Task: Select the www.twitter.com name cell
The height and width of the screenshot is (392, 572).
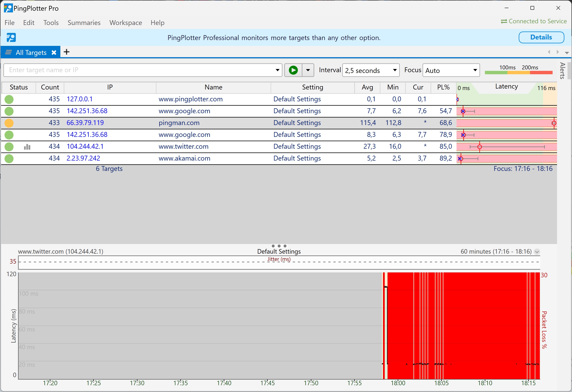Action: pyautogui.click(x=183, y=147)
